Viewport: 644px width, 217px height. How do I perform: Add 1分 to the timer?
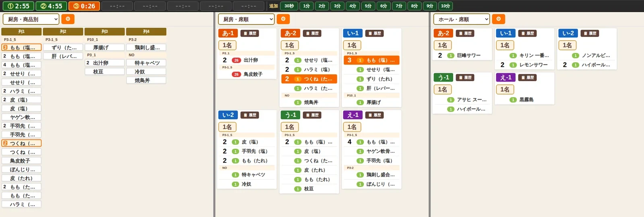[x=306, y=6]
